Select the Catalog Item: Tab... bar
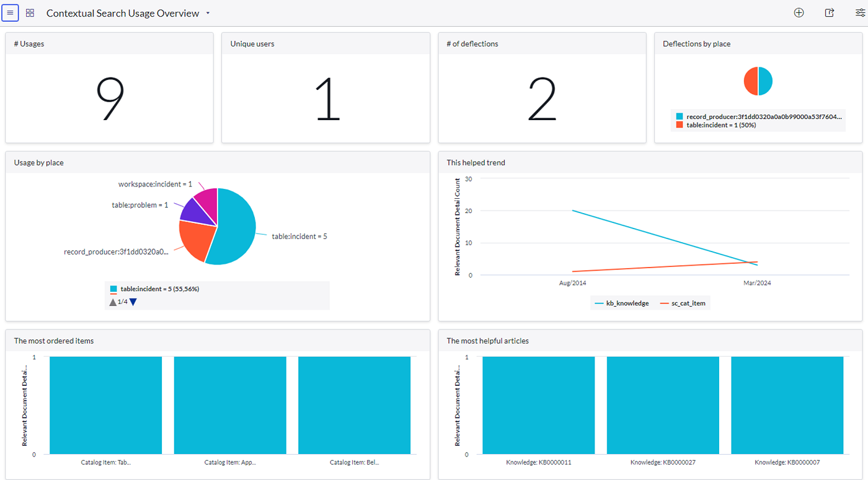The image size is (868, 480). pos(106,405)
